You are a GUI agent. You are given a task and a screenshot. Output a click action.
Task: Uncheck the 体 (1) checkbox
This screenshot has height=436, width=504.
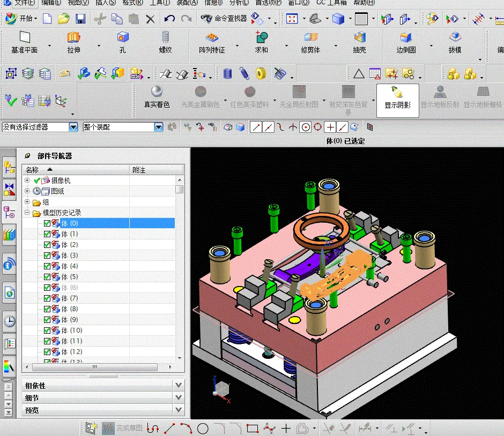47,234
